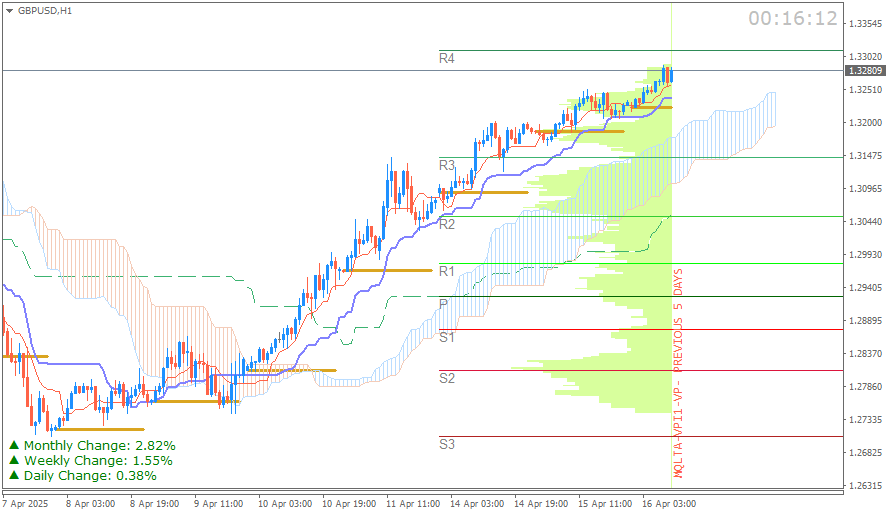Click the Daily Change: 0.38% text
Screen dimensions: 889x515
(90, 475)
